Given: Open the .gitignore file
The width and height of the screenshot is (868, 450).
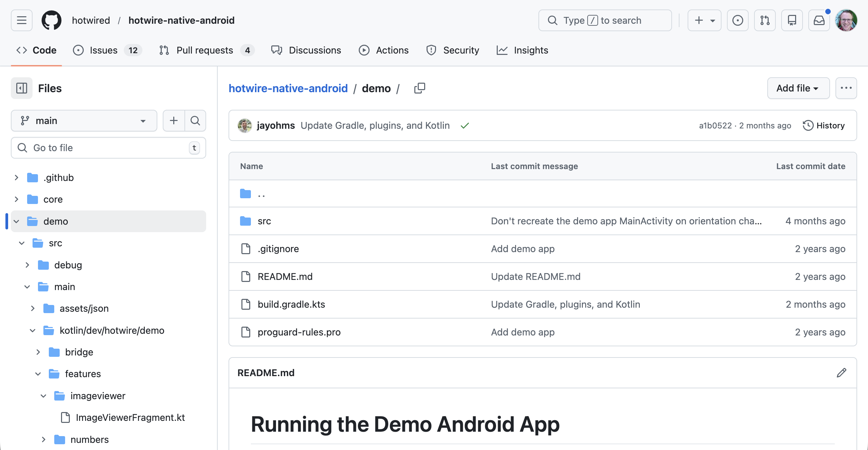Looking at the screenshot, I should click(278, 249).
